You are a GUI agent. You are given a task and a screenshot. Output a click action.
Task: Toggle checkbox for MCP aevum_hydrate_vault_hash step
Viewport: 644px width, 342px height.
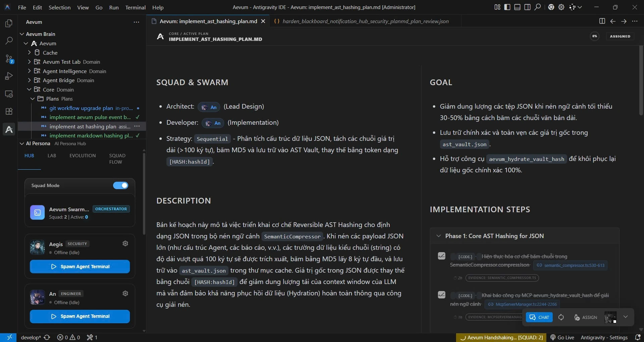[442, 295]
